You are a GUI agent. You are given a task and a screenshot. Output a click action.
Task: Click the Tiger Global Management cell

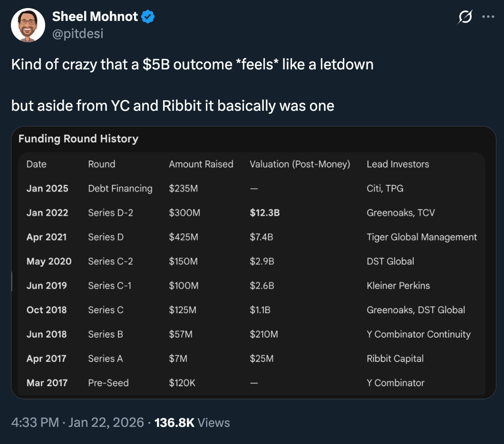click(422, 237)
